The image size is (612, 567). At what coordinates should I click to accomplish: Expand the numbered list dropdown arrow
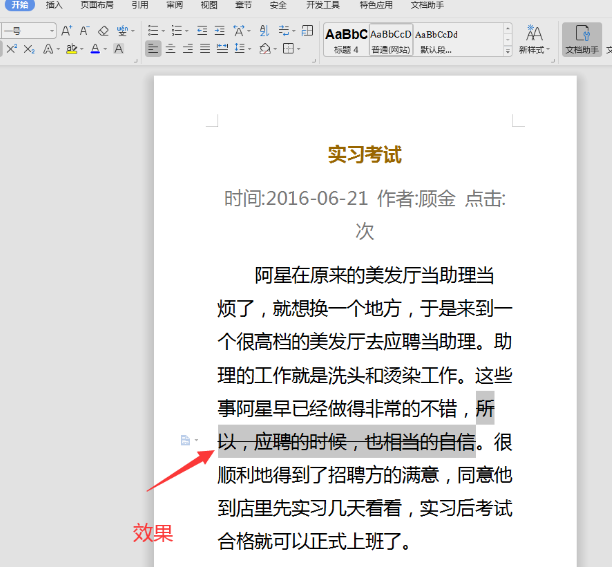(x=187, y=31)
